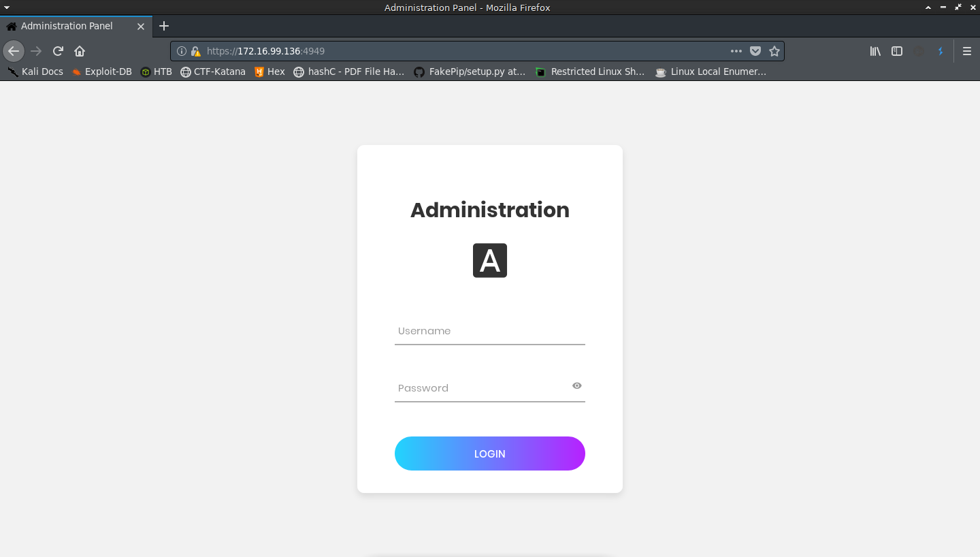Image resolution: width=980 pixels, height=557 pixels.
Task: Open the HTB bookmark
Action: click(x=156, y=71)
